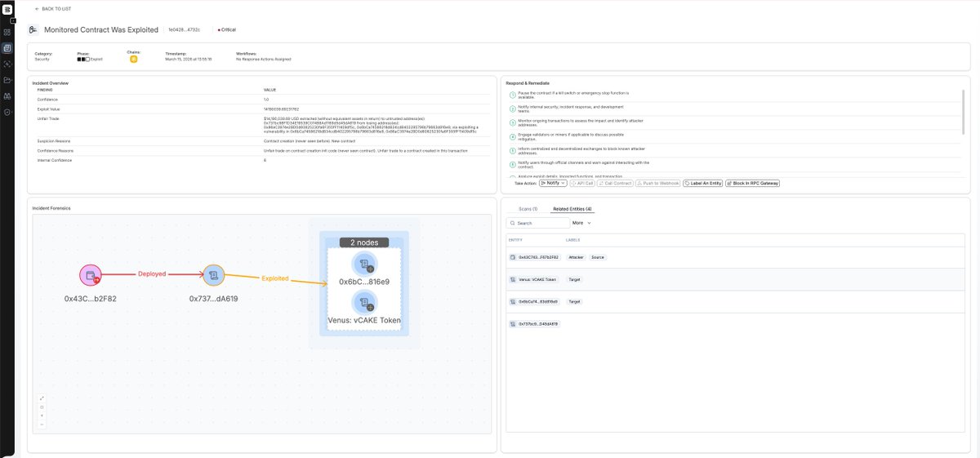Click the incident ID 1e0428...4732c
Screen dimensions: 980x458
point(185,29)
